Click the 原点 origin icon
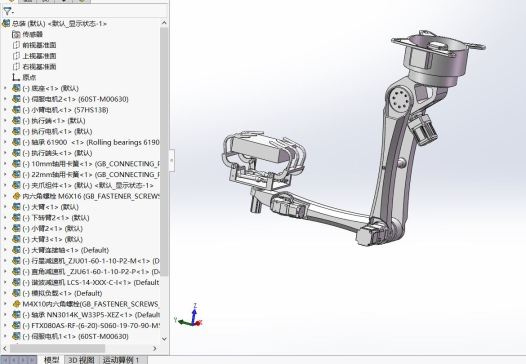 point(16,77)
